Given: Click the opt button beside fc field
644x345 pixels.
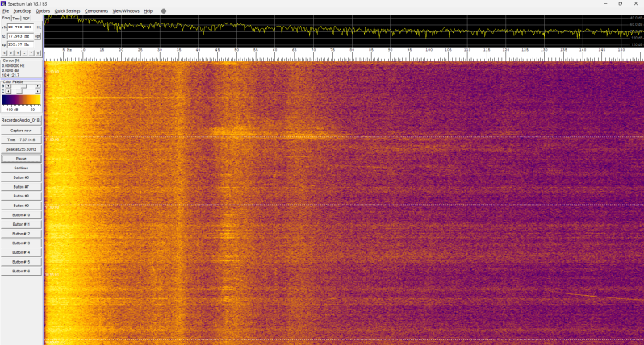Looking at the screenshot, I should [37, 36].
